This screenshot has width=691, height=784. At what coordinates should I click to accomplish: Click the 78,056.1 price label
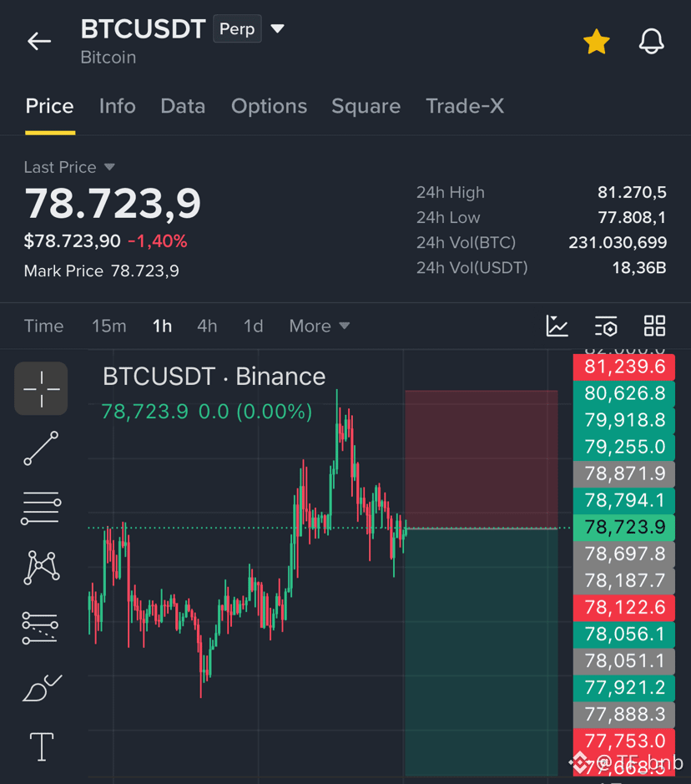(x=624, y=634)
